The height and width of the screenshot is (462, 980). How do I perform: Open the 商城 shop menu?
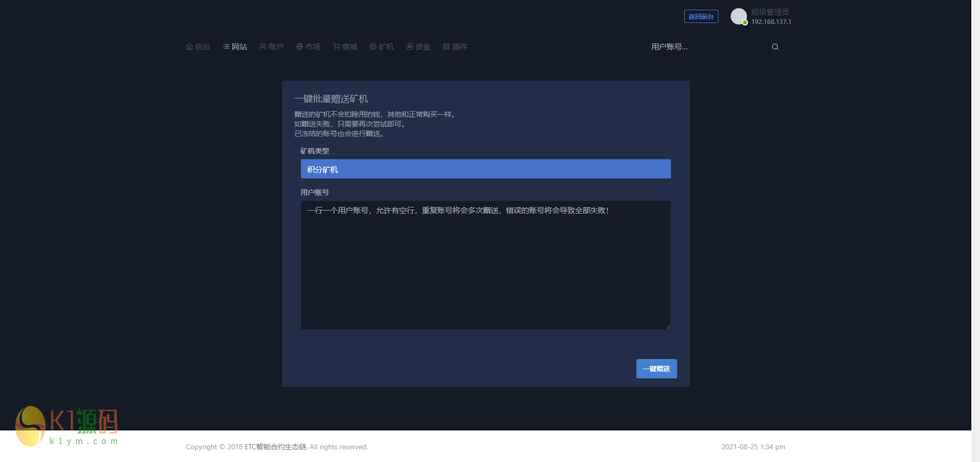345,47
